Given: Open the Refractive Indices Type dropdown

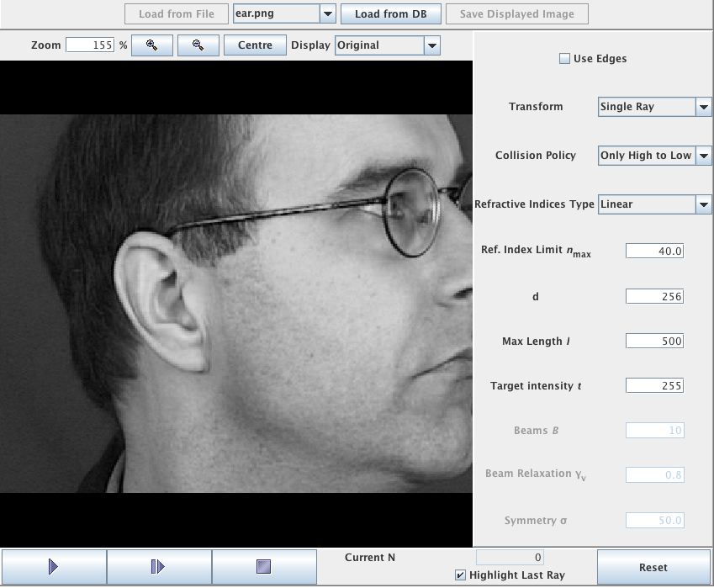Looking at the screenshot, I should pyautogui.click(x=703, y=204).
